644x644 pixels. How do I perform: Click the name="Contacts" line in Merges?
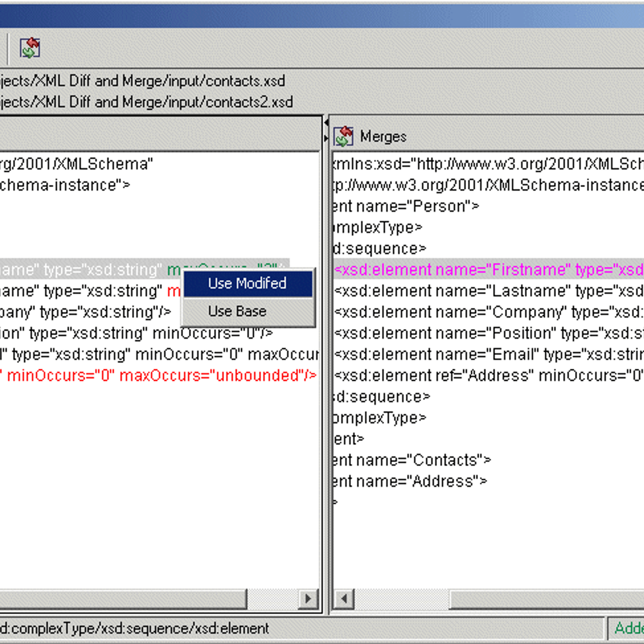pos(412,460)
